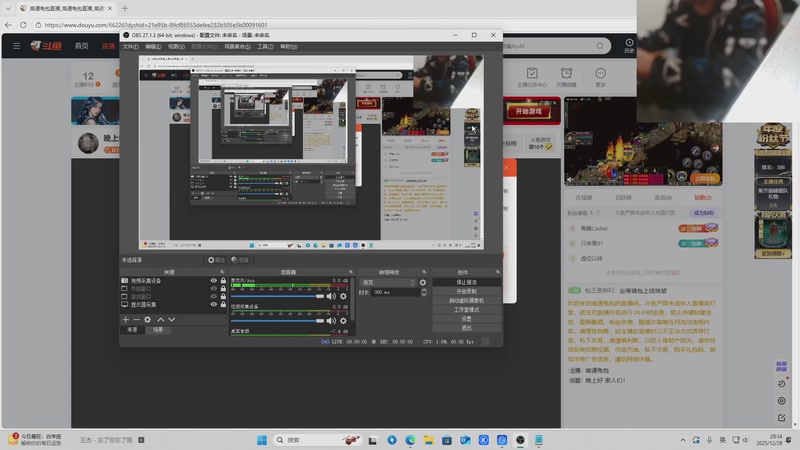Click 开始游戏 banner on Douyu page
The height and width of the screenshot is (450, 800).
[x=529, y=111]
